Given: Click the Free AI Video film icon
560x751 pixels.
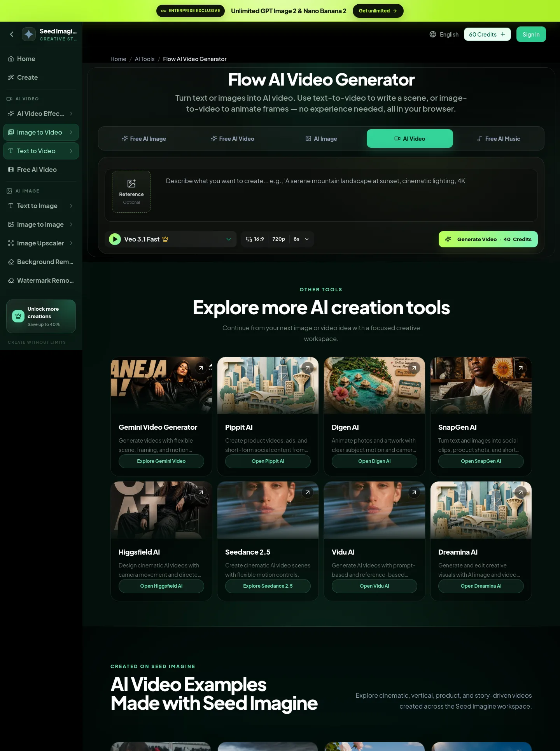Looking at the screenshot, I should [11, 170].
